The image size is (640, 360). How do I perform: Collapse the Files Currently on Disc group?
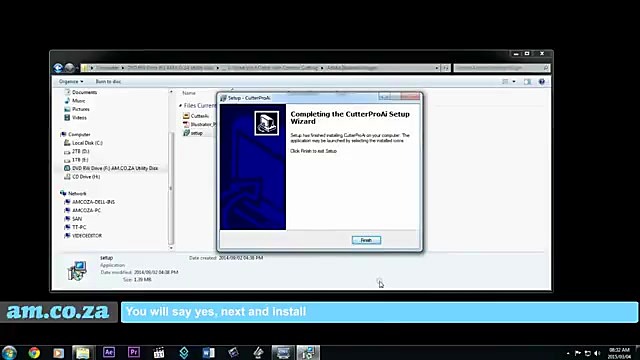180,106
